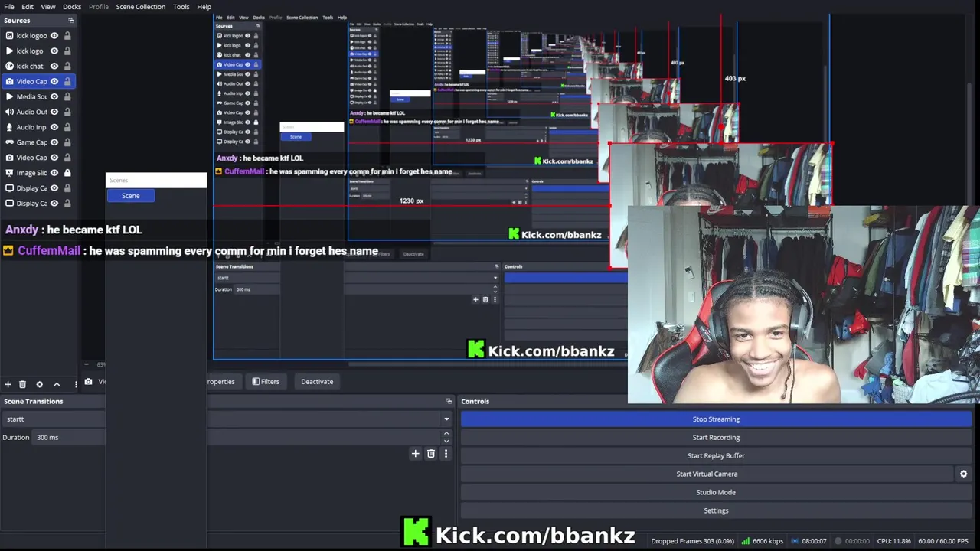Screen dimensions: 980x551
Task: Remove selected source with trash icon
Action: pyautogui.click(x=22, y=384)
